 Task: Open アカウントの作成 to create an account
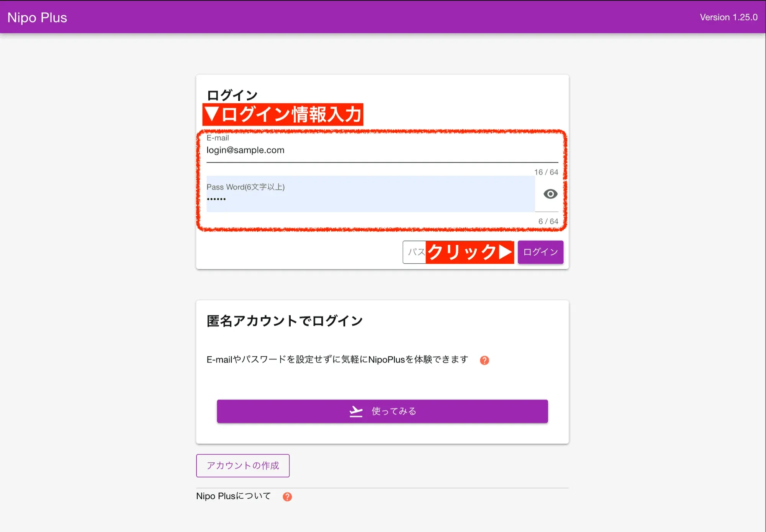click(242, 465)
